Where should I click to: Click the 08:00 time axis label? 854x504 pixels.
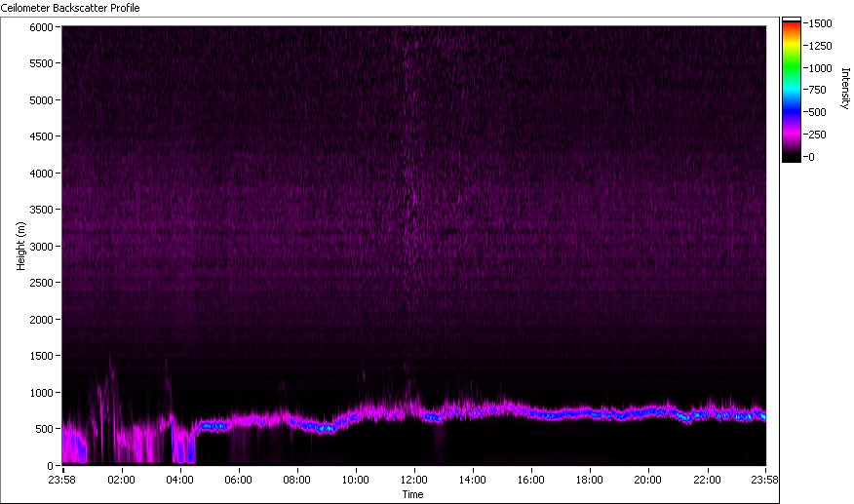(296, 480)
